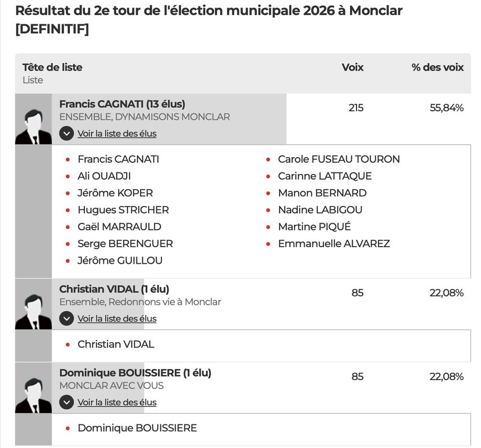Click Carole FUSEAU TOURON in the list
The height and width of the screenshot is (448, 481).
pyautogui.click(x=339, y=159)
